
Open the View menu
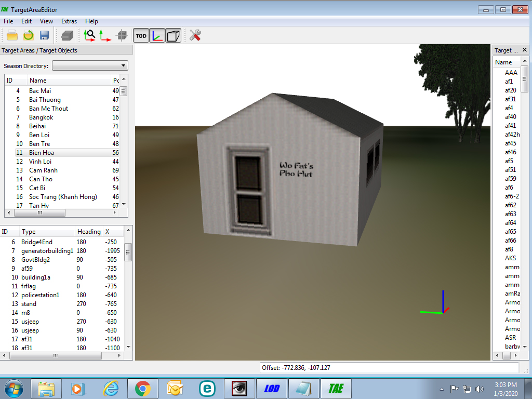click(x=46, y=21)
